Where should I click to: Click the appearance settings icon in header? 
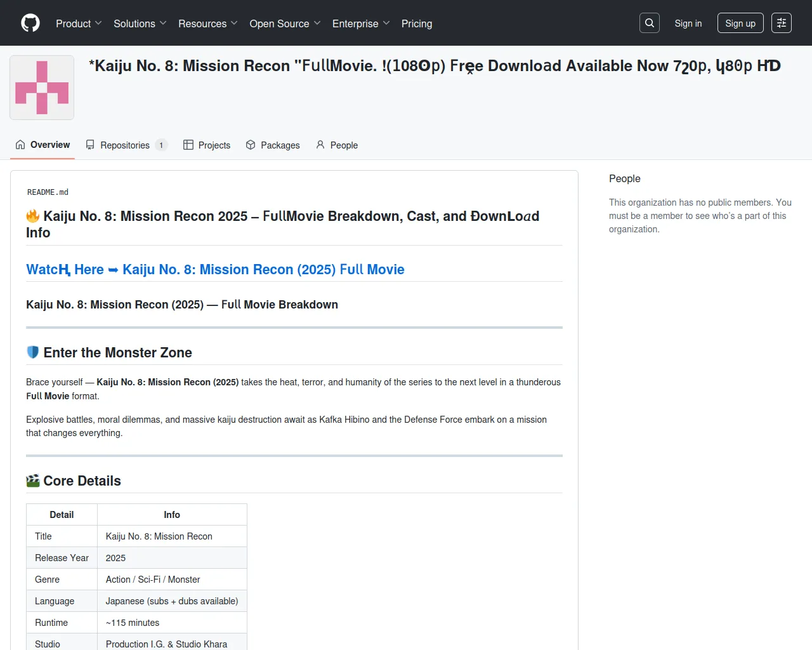(x=782, y=23)
